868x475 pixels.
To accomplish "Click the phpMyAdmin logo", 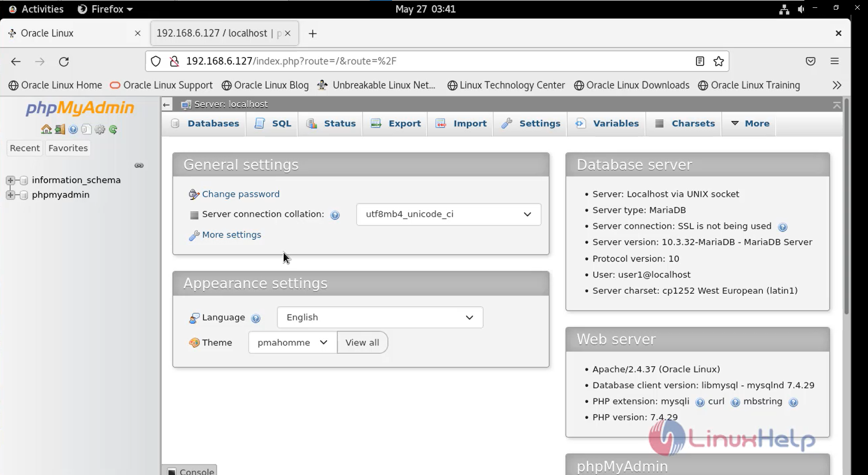I will (x=80, y=108).
